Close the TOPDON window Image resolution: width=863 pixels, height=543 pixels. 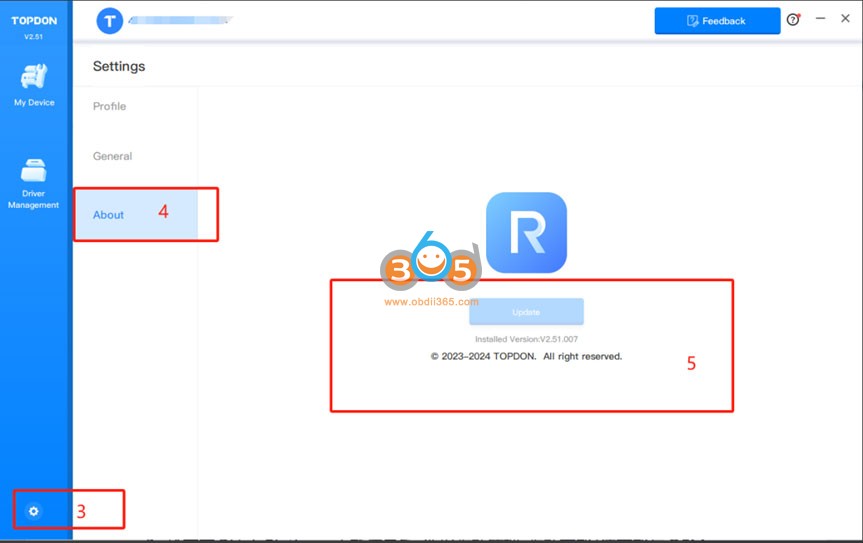[x=845, y=19]
